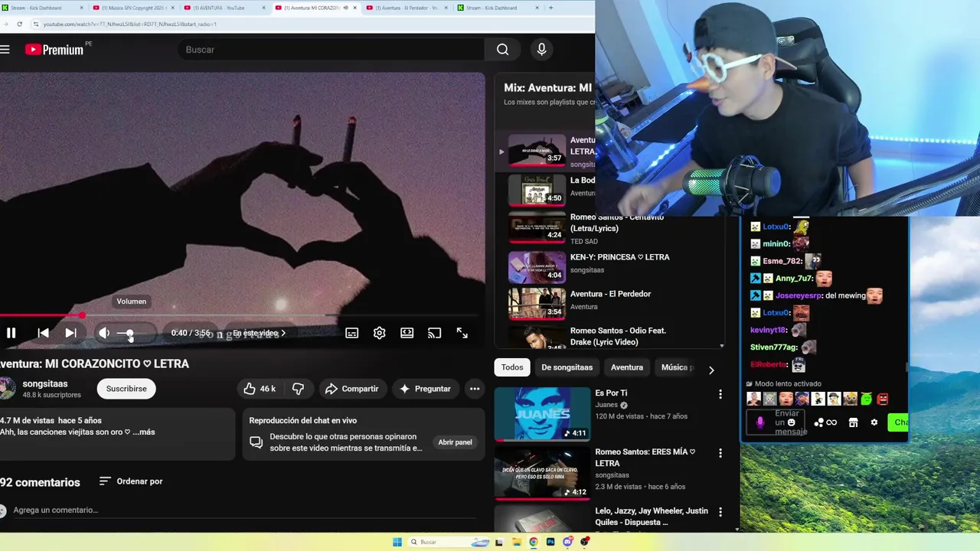Open File Explorer from the taskbar
This screenshot has height=551, width=980.
(x=516, y=542)
